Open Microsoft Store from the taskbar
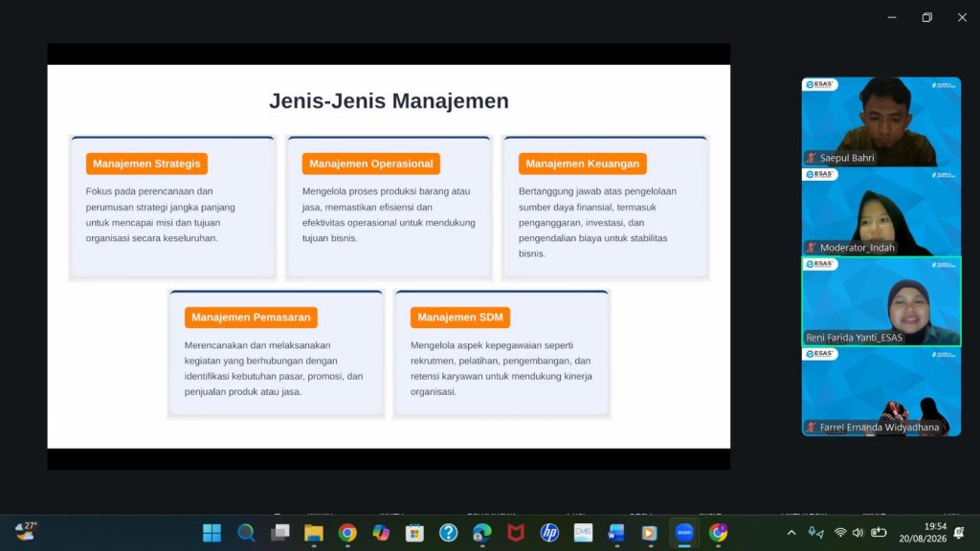This screenshot has height=551, width=980. [414, 533]
